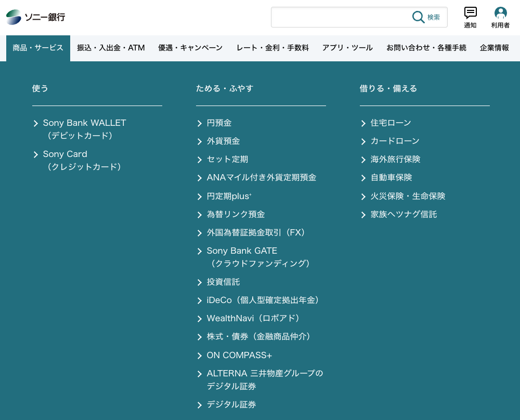Open the 円預金 link

219,123
